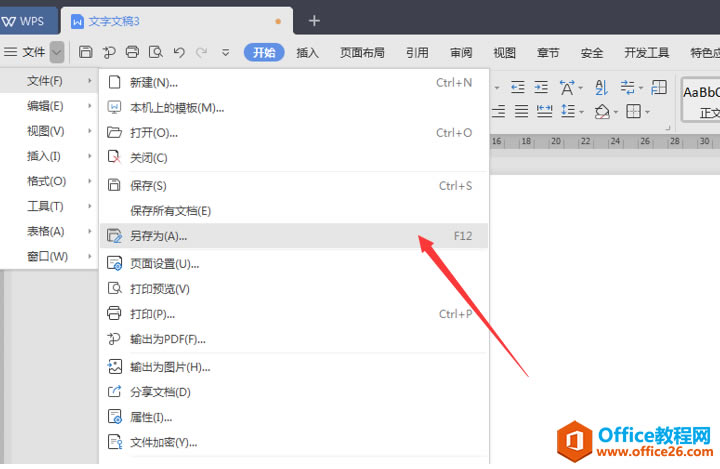Click the Sort (A-Z) ribbon icon
Image resolution: width=720 pixels, height=469 pixels.
point(601,87)
